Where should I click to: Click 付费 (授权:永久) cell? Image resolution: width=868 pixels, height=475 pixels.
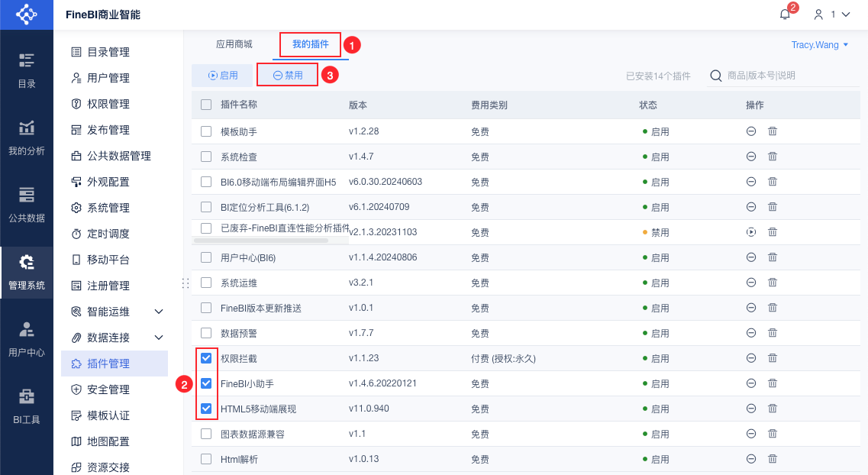503,359
